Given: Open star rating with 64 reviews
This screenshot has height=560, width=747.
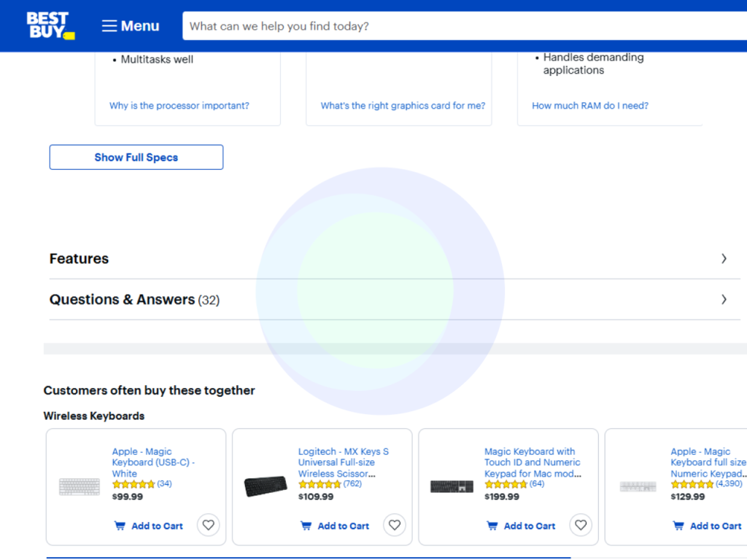Looking at the screenshot, I should [x=514, y=484].
